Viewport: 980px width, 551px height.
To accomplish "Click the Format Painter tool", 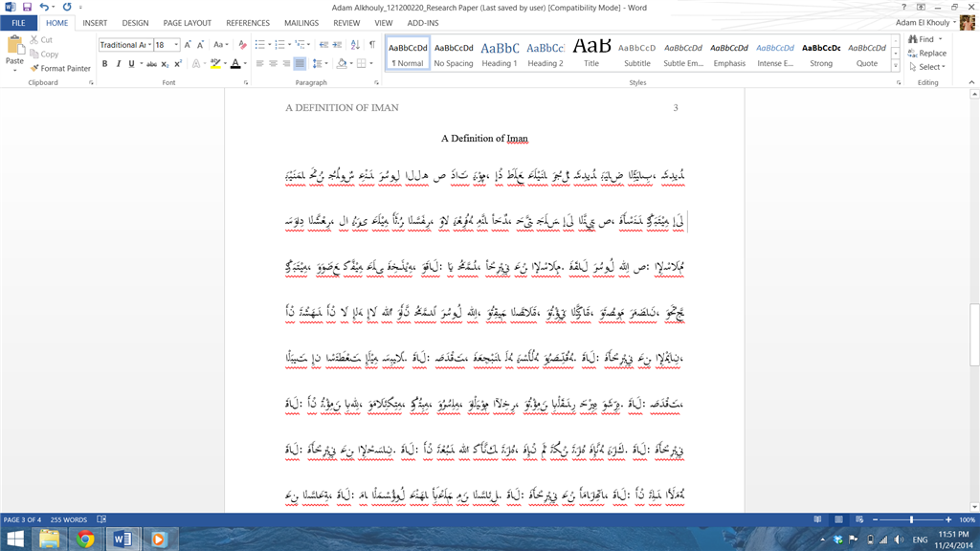I will (60, 68).
